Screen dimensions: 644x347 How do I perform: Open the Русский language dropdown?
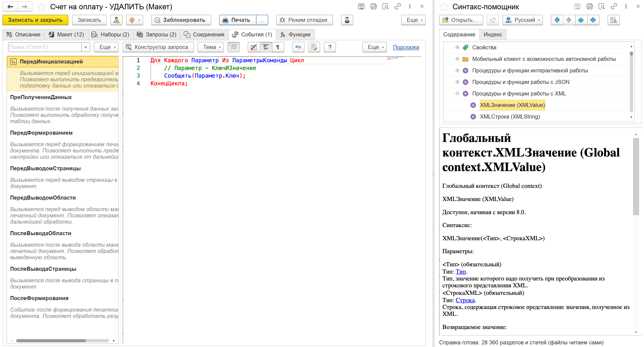pos(523,20)
